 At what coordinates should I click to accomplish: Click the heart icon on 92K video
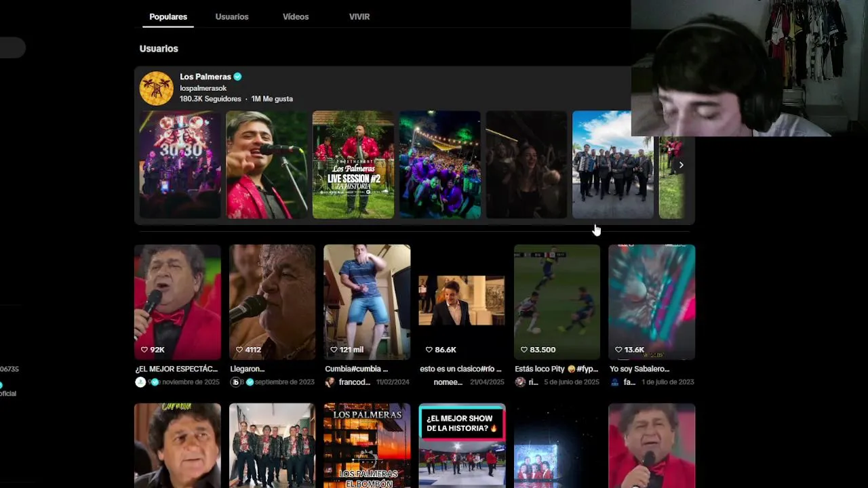[x=144, y=350]
